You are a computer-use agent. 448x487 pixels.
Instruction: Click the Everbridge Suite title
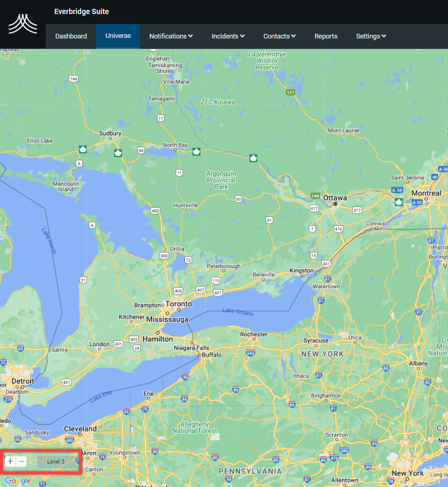(x=82, y=11)
